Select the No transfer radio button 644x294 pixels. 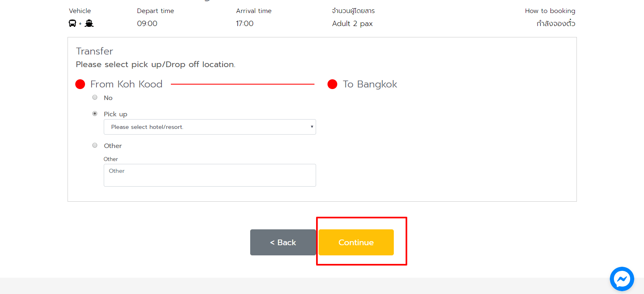95,97
